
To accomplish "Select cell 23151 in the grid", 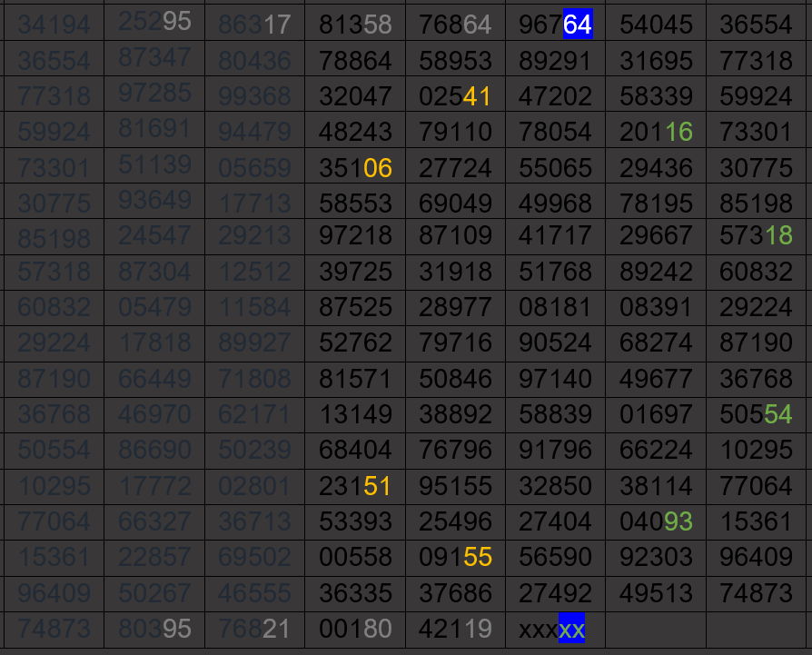I will tap(355, 486).
